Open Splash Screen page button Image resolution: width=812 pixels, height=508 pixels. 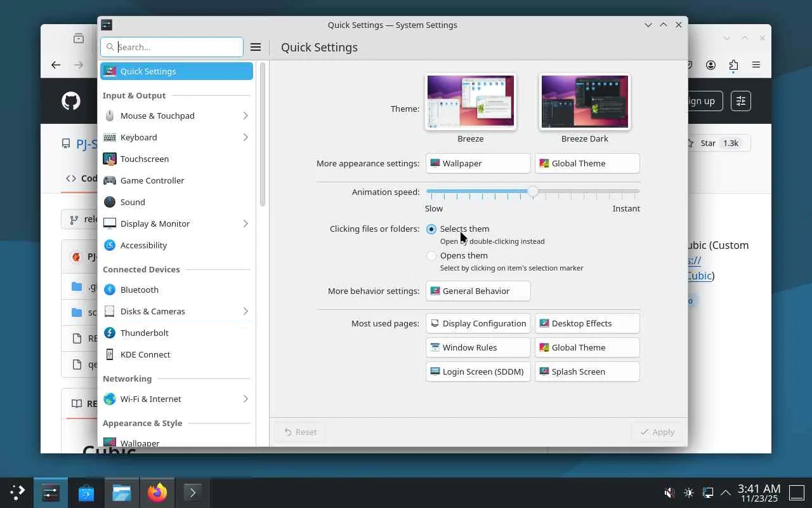click(587, 371)
